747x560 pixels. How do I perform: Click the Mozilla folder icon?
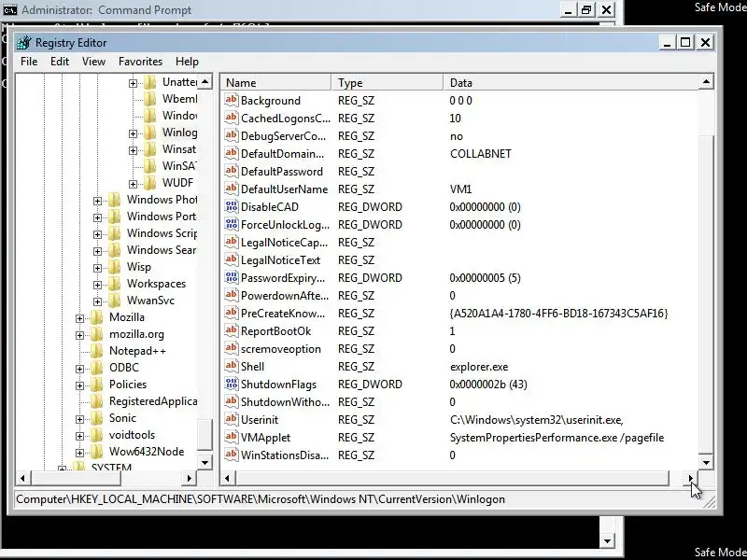pyautogui.click(x=96, y=317)
